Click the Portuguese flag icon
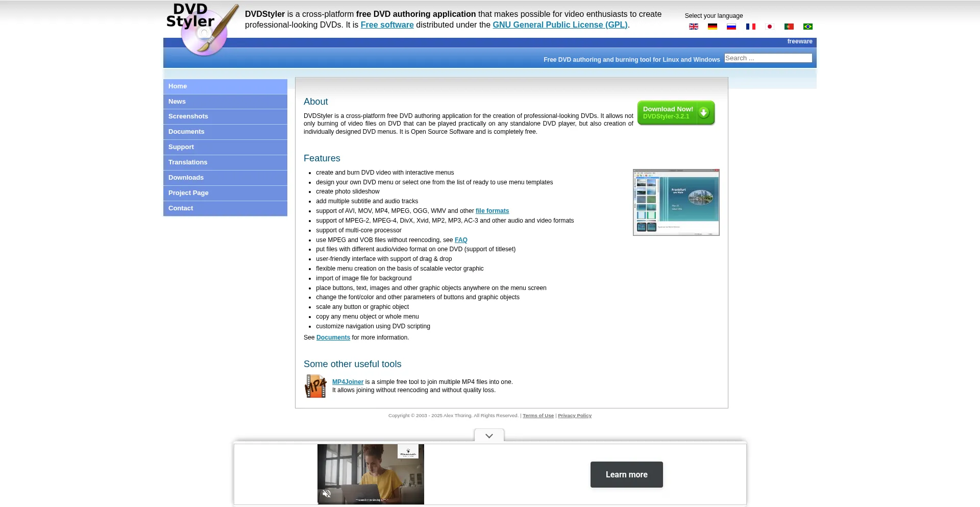Image resolution: width=980 pixels, height=507 pixels. point(789,27)
